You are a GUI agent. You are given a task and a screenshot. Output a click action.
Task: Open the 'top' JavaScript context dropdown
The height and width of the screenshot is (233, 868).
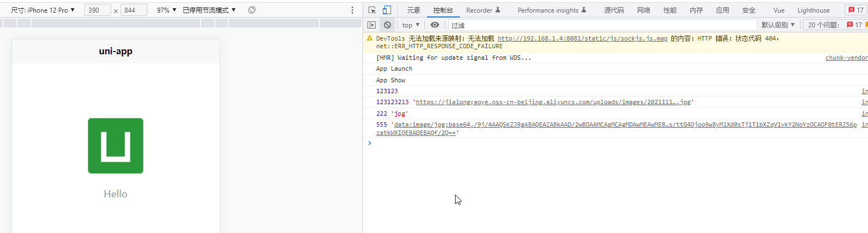[411, 25]
